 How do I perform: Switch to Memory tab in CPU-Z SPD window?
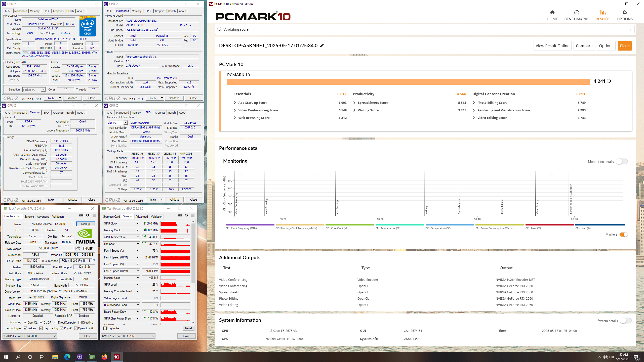137,113
